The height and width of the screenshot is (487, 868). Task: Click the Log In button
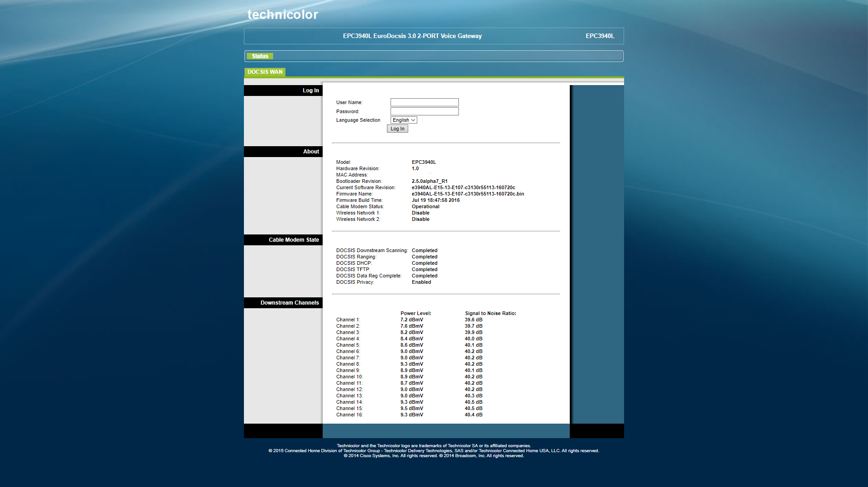(397, 129)
